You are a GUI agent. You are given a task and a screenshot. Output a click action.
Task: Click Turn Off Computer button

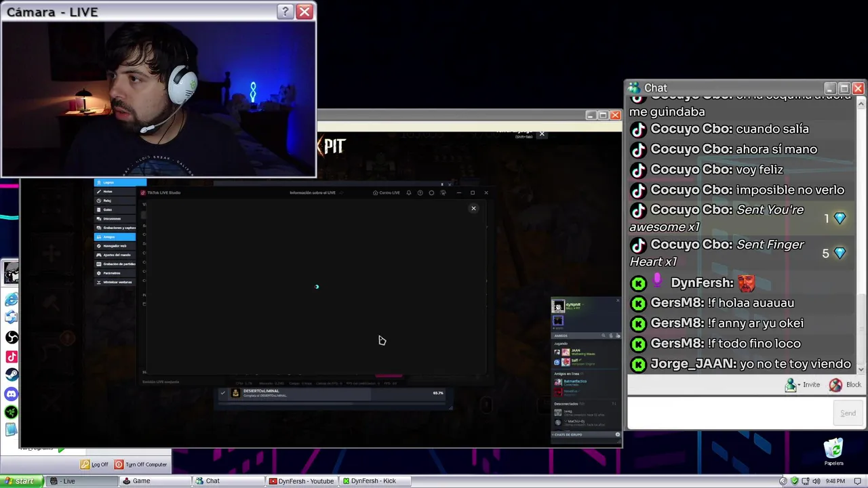tap(140, 464)
